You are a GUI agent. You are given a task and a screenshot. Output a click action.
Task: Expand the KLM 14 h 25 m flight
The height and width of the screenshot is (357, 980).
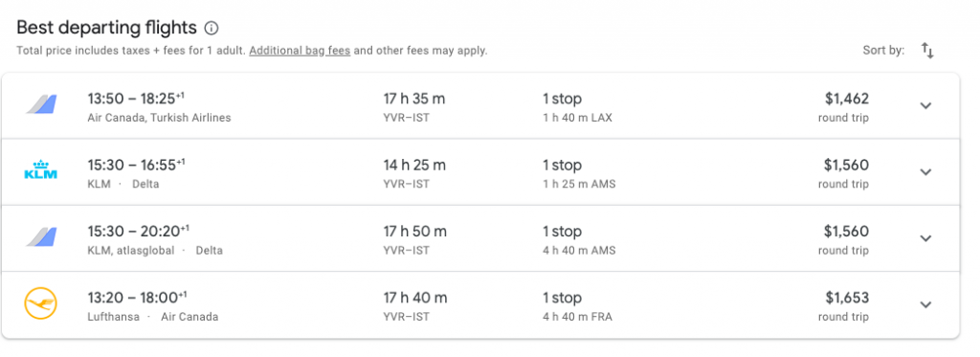point(925,172)
